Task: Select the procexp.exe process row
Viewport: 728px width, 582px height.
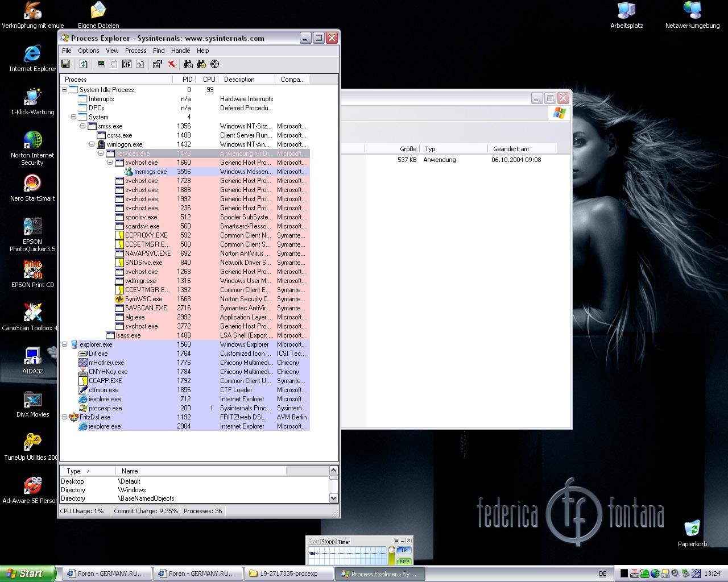Action: (185, 408)
